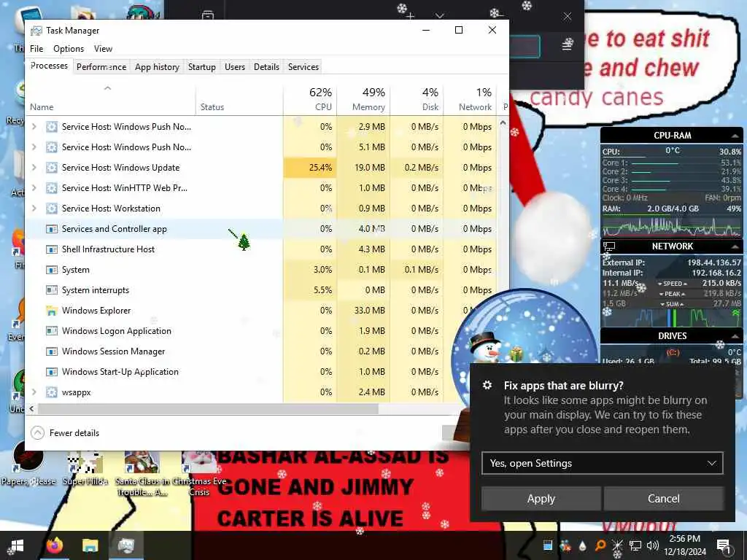Image resolution: width=747 pixels, height=560 pixels.
Task: Open File Explorer from the taskbar
Action: (x=90, y=545)
